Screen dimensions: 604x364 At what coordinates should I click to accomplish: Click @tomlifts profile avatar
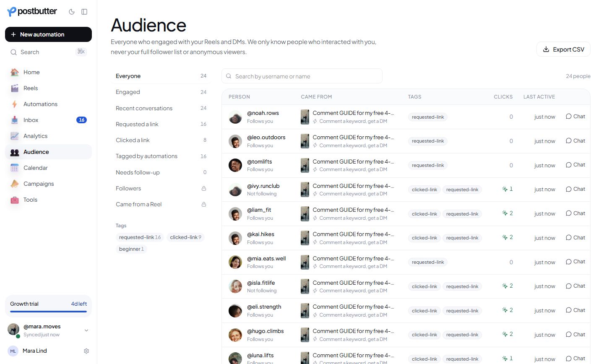235,165
